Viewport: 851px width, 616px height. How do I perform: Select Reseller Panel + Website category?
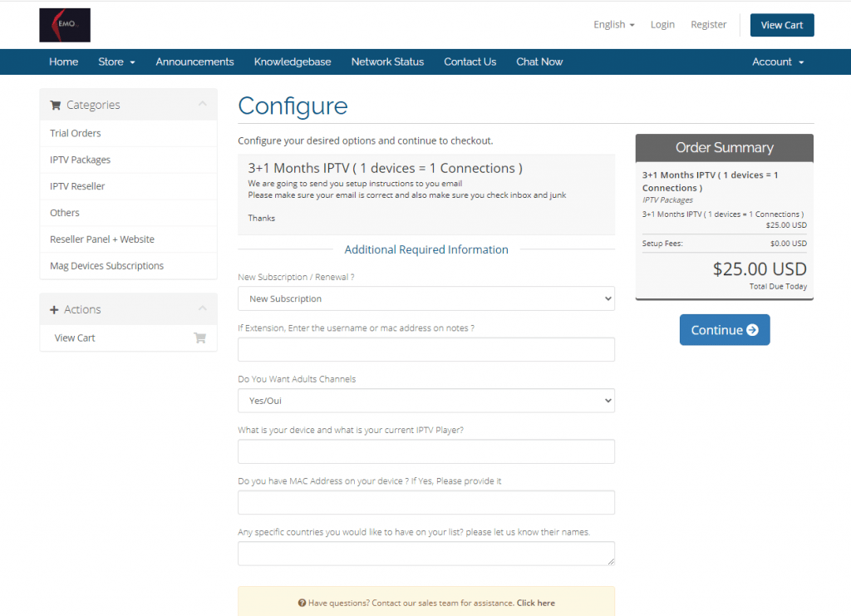coord(129,239)
